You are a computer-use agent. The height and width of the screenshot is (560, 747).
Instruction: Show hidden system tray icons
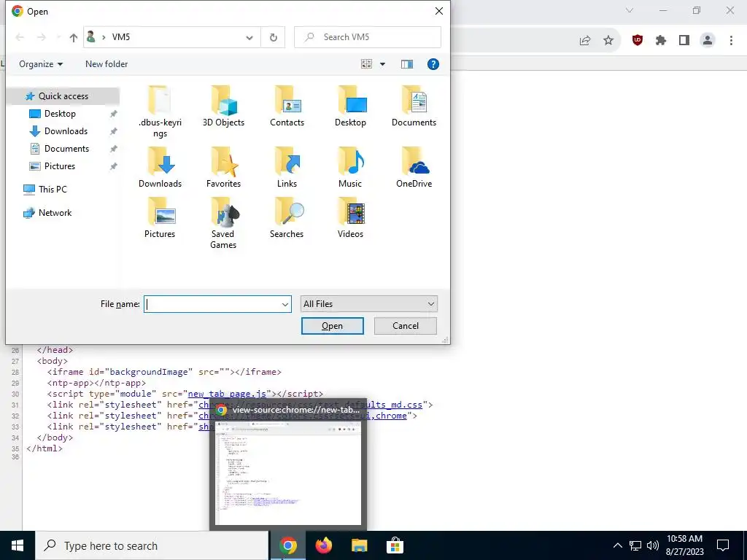(x=617, y=545)
